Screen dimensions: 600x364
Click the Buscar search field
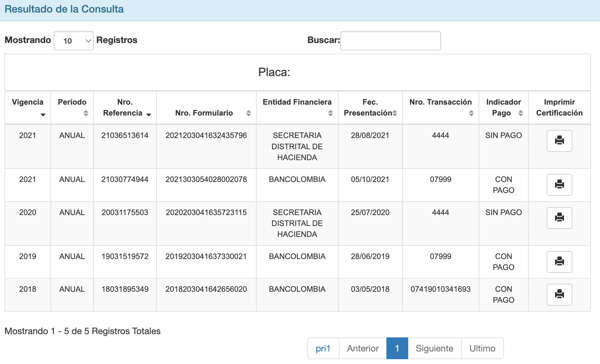390,41
